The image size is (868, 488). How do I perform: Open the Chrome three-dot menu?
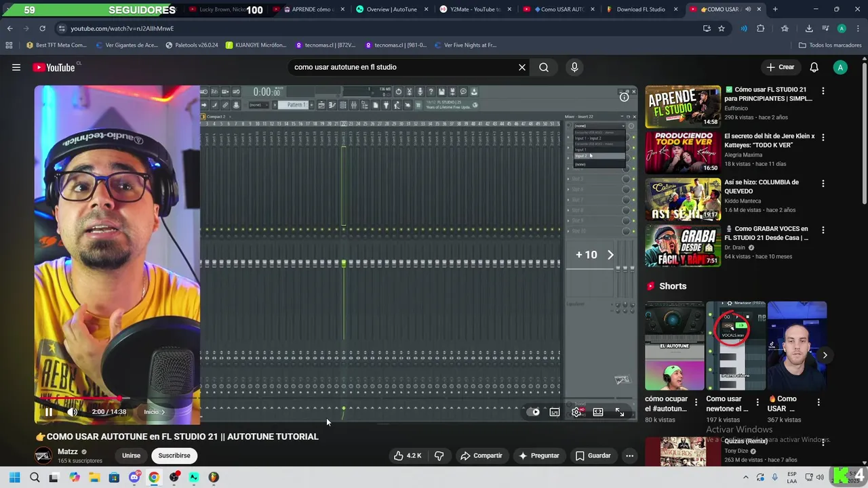857,28
